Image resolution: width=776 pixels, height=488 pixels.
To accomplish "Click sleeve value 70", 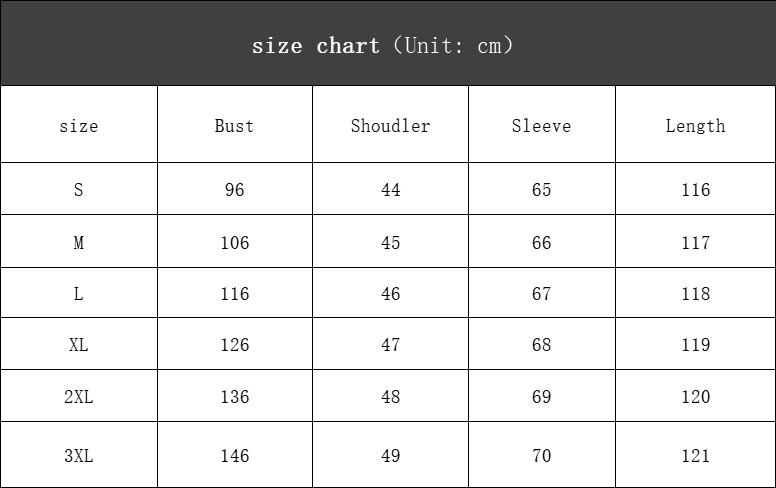I will (x=541, y=456).
